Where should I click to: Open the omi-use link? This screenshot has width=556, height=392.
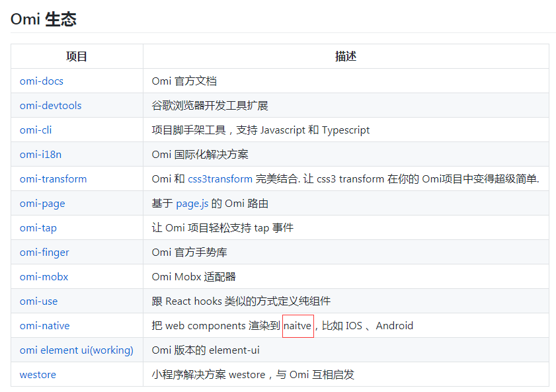pos(38,301)
